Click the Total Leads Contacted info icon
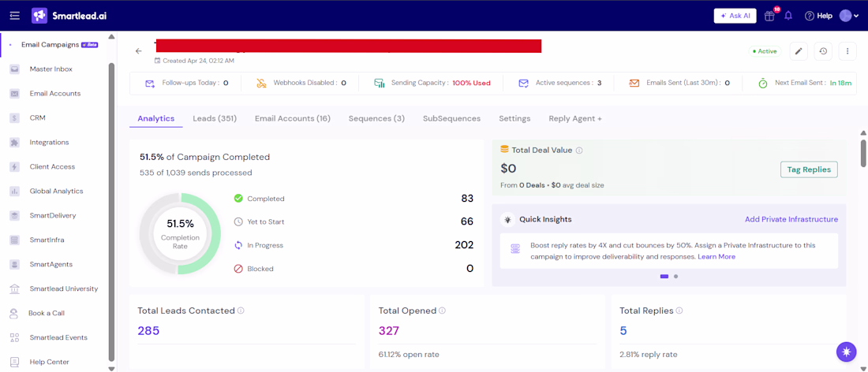 [x=241, y=311]
